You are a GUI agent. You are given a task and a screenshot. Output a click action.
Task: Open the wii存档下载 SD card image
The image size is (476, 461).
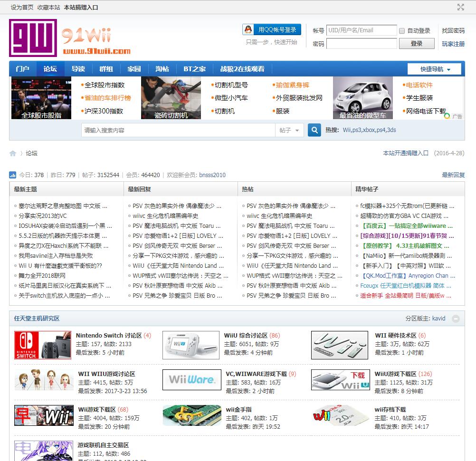(341, 415)
